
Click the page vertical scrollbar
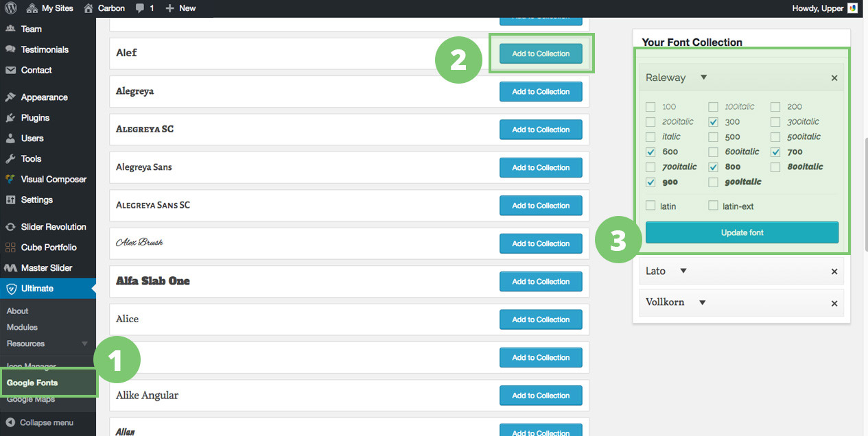pyautogui.click(x=865, y=192)
